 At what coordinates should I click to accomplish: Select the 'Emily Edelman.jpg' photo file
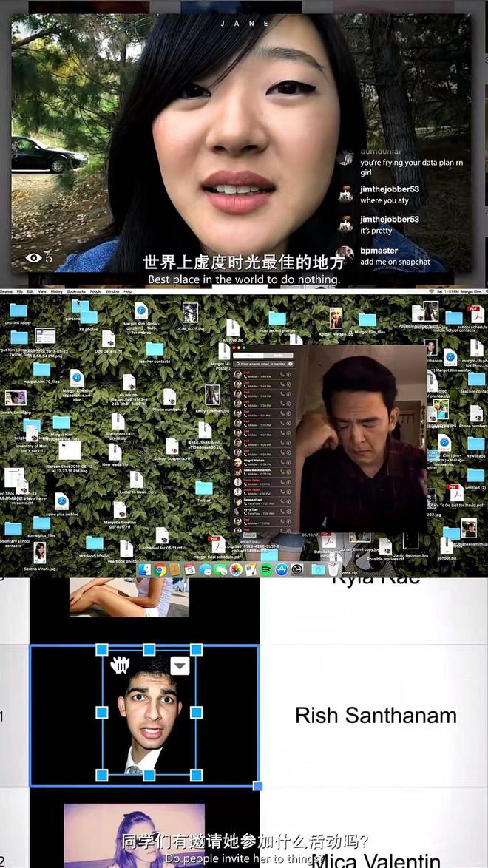pos(213,395)
